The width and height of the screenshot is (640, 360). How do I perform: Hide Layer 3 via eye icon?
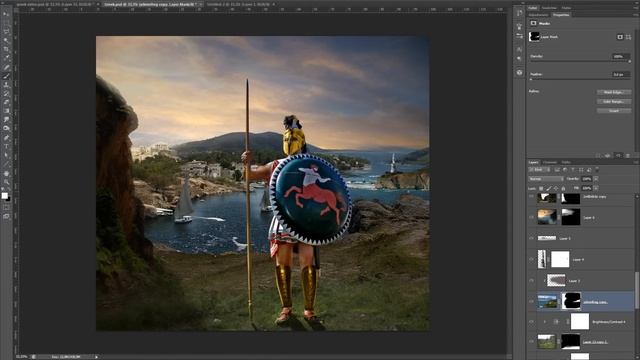[531, 280]
